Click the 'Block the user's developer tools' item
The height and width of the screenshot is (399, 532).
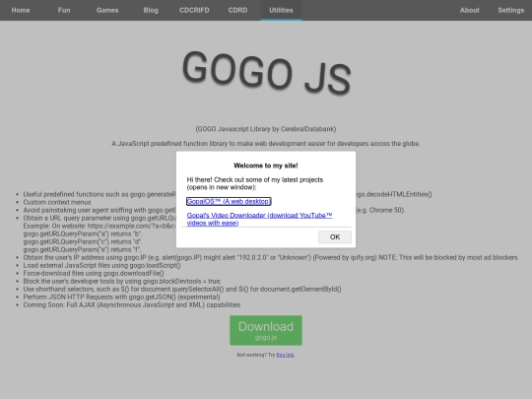click(122, 281)
